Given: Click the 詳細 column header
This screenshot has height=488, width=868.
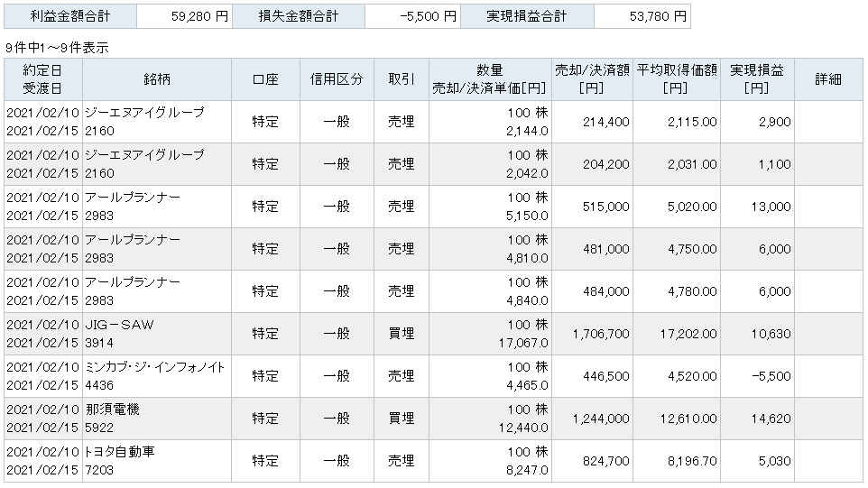Looking at the screenshot, I should [828, 79].
